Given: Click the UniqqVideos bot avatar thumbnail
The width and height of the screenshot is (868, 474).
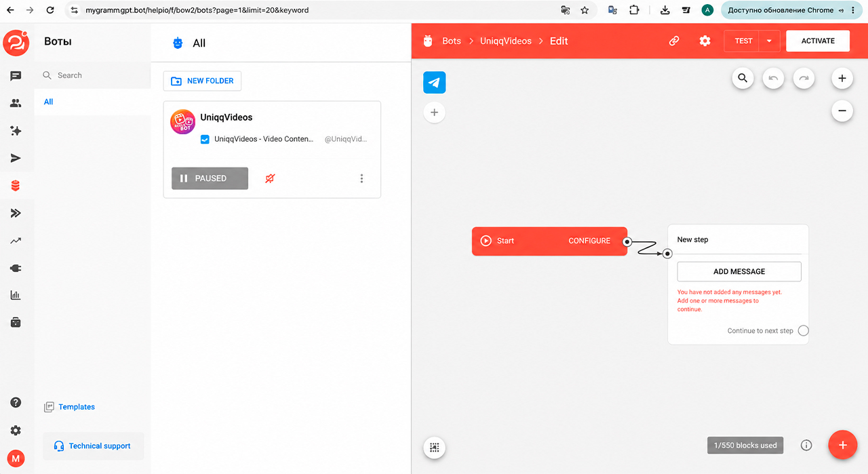Looking at the screenshot, I should [183, 122].
